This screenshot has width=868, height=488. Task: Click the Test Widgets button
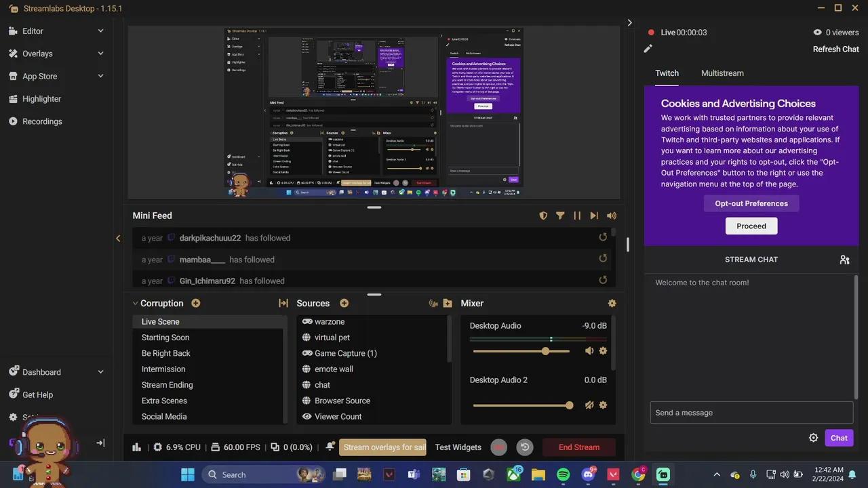[x=458, y=447]
